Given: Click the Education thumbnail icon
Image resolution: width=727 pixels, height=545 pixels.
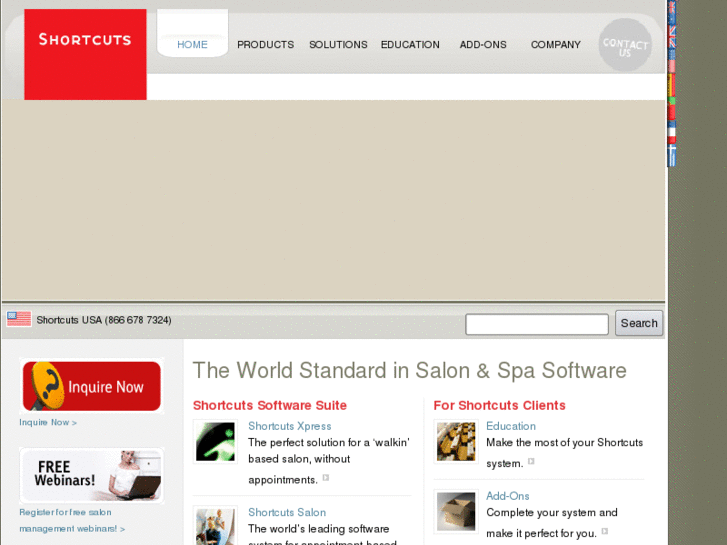Looking at the screenshot, I should coord(456,442).
